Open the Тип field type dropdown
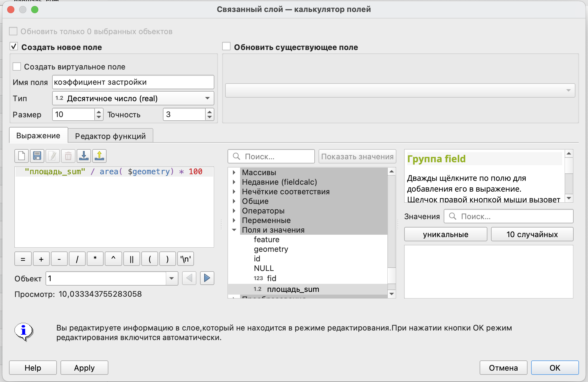The height and width of the screenshot is (382, 588). pos(133,98)
